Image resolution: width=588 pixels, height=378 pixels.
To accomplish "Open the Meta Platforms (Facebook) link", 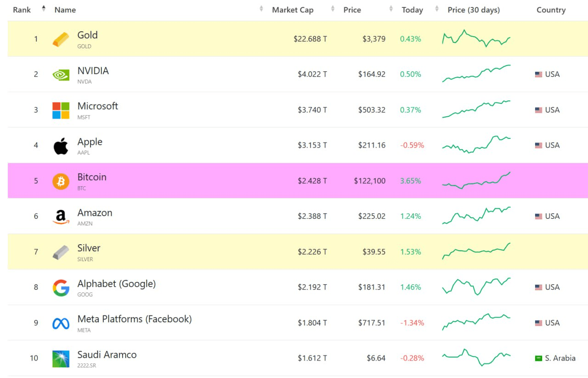I will coord(134,319).
